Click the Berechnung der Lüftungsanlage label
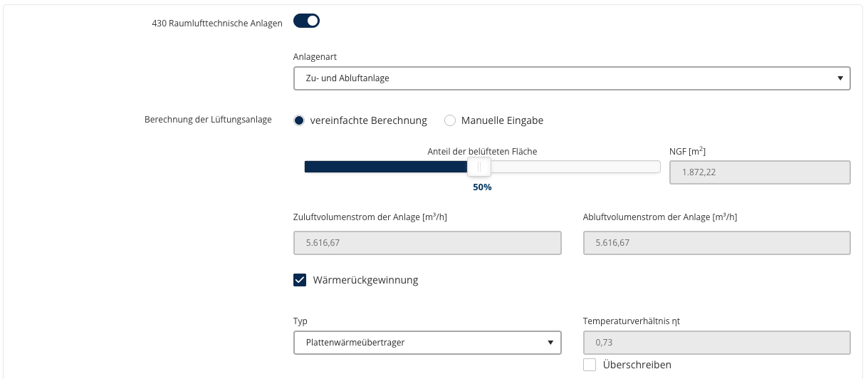 208,120
